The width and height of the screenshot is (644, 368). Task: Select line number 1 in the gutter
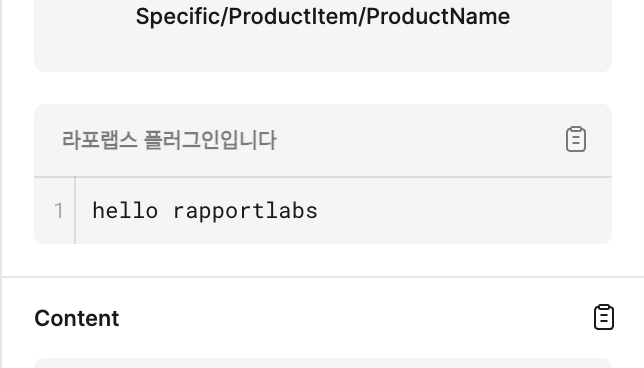click(59, 211)
